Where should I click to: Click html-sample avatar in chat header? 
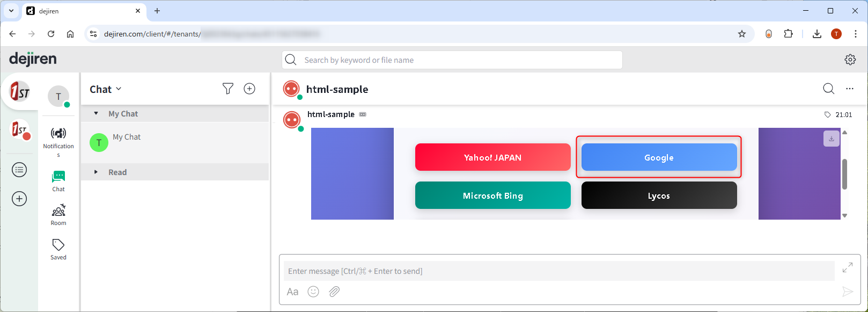click(291, 89)
